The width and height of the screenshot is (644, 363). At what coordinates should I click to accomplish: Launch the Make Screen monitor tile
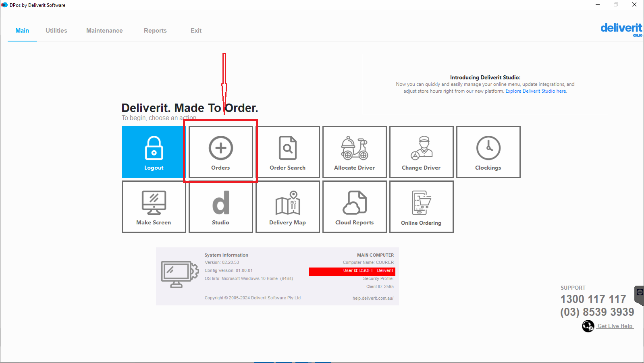pos(154,207)
